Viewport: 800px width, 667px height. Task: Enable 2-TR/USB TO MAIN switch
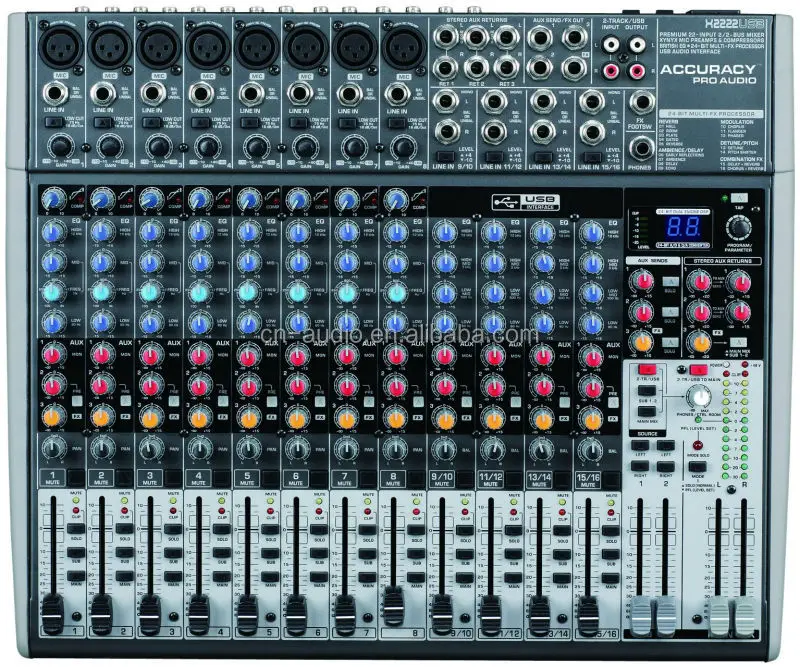click(698, 370)
